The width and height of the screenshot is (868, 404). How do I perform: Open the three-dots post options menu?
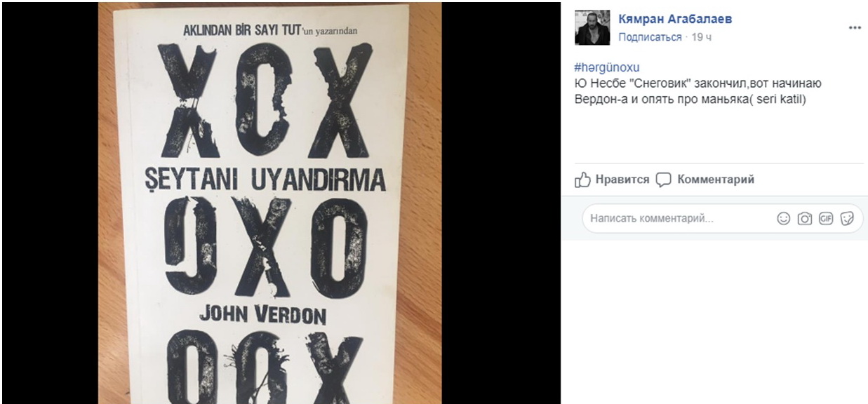coord(854,27)
